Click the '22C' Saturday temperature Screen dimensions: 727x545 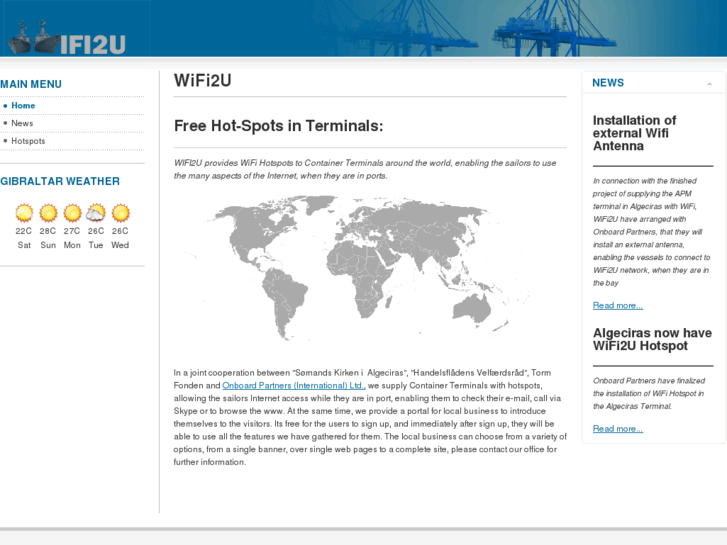coord(24,231)
